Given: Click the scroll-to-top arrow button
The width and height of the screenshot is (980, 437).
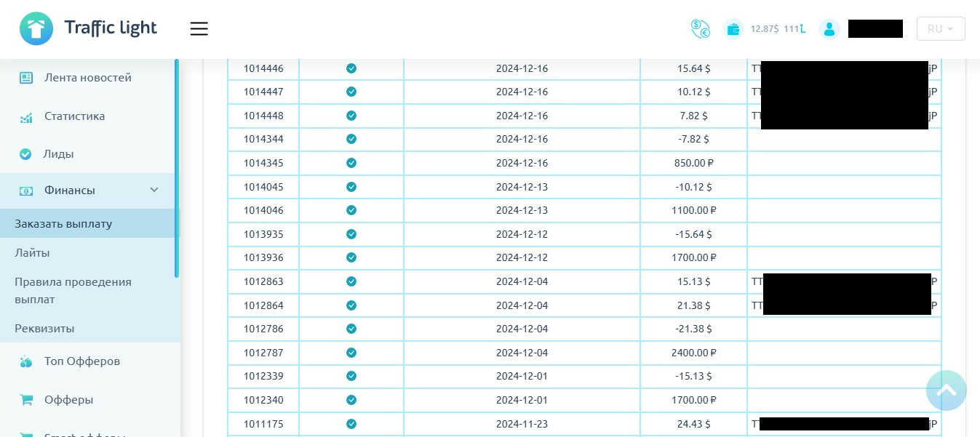Looking at the screenshot, I should click(x=946, y=390).
